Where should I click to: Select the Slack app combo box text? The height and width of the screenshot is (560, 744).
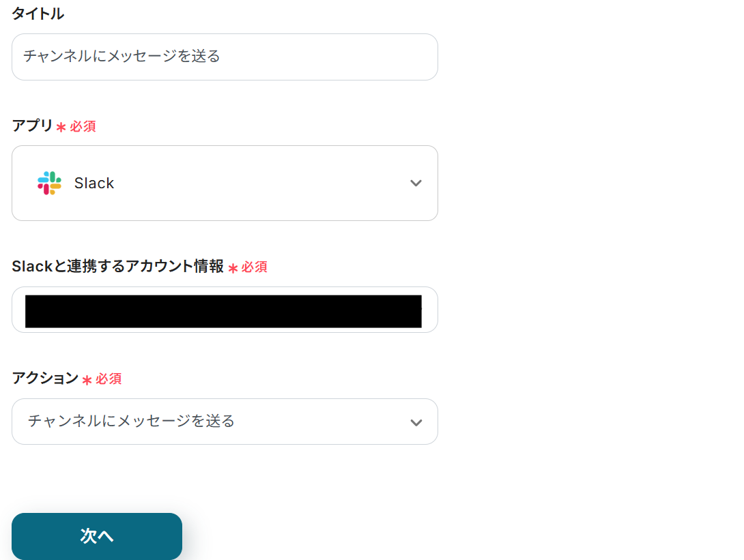225,183
